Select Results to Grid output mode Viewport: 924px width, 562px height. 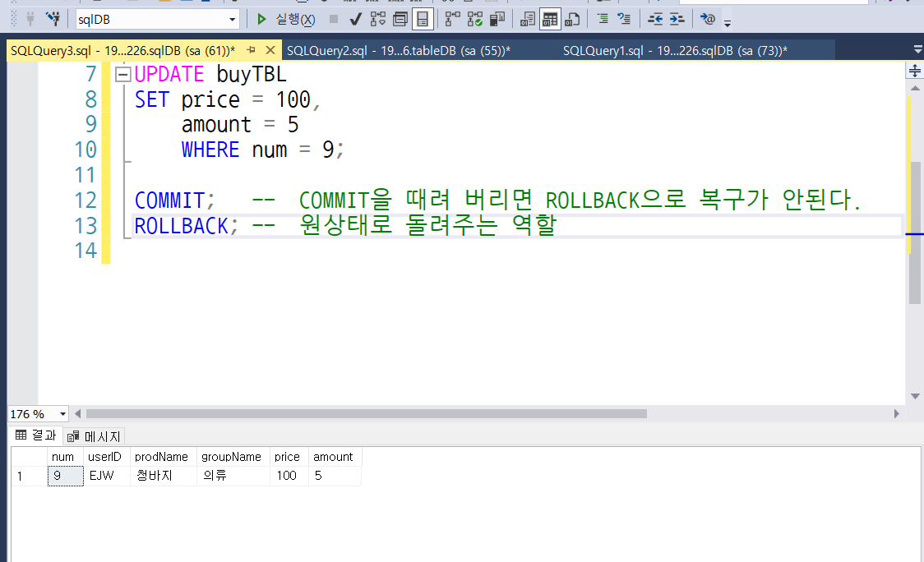[550, 20]
